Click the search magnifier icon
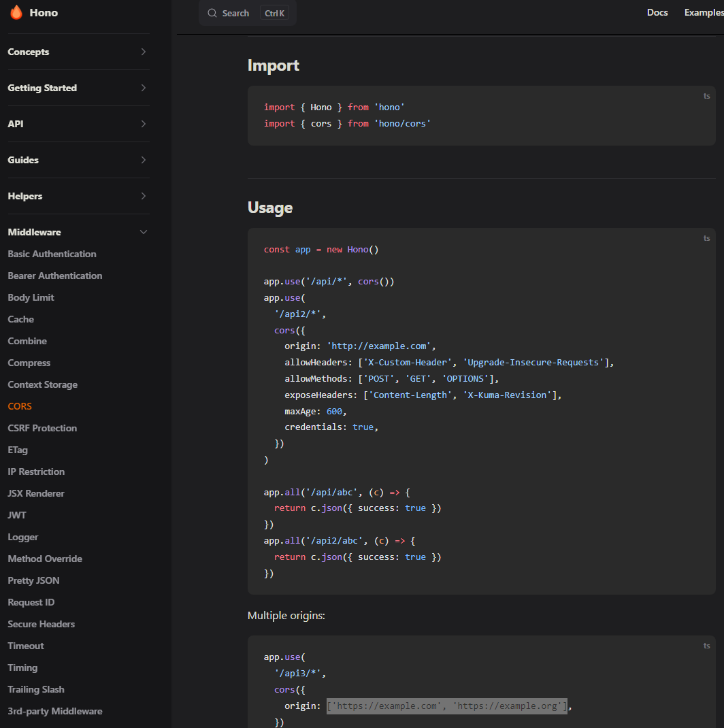 point(212,13)
